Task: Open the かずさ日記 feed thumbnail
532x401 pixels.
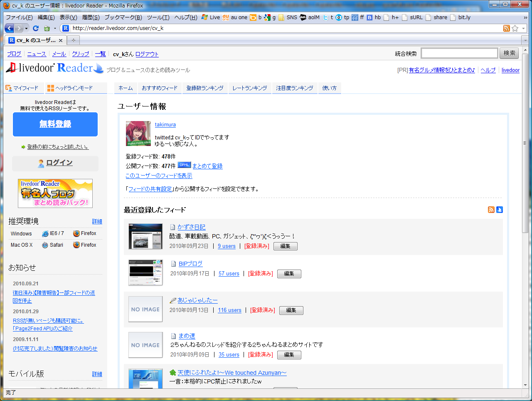Action: (145, 236)
